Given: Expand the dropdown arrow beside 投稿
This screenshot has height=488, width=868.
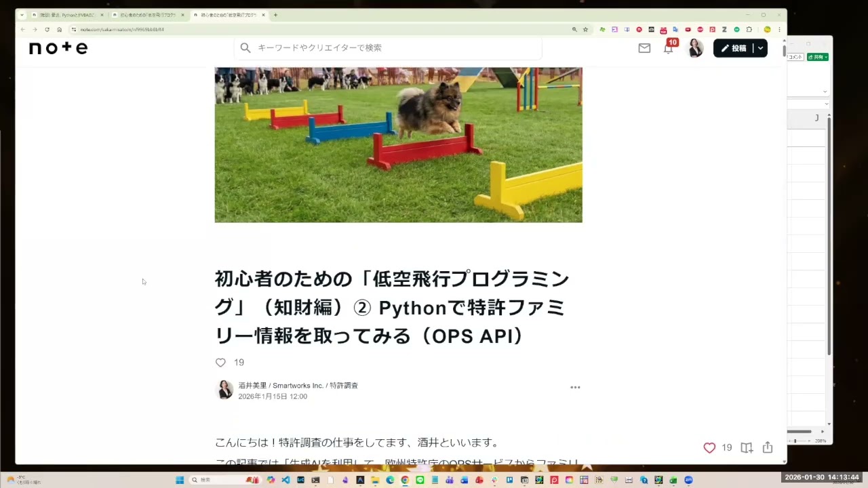Looking at the screenshot, I should [760, 48].
